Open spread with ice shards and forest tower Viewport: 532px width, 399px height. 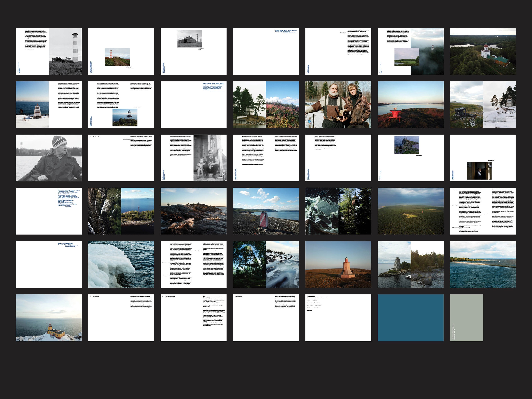338,211
